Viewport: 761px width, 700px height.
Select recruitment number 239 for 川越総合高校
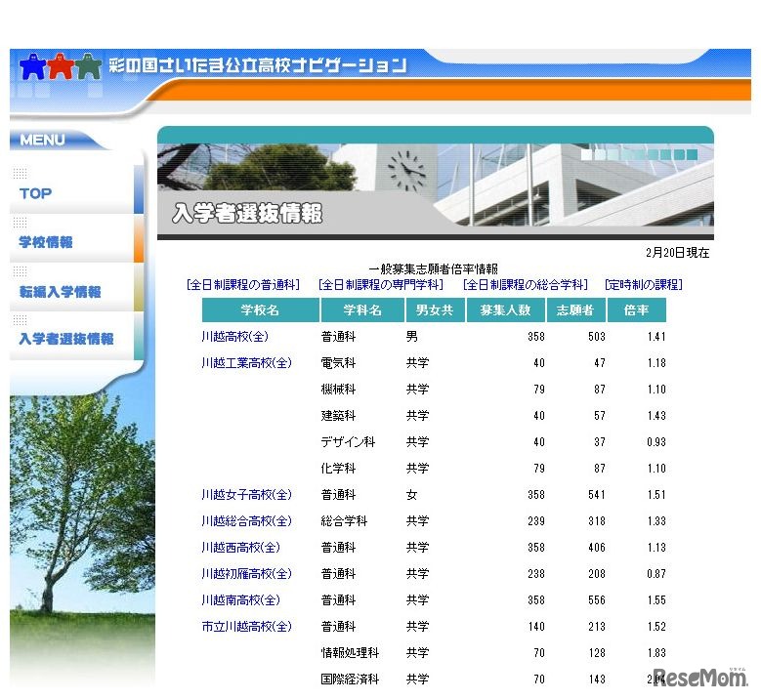(x=536, y=521)
